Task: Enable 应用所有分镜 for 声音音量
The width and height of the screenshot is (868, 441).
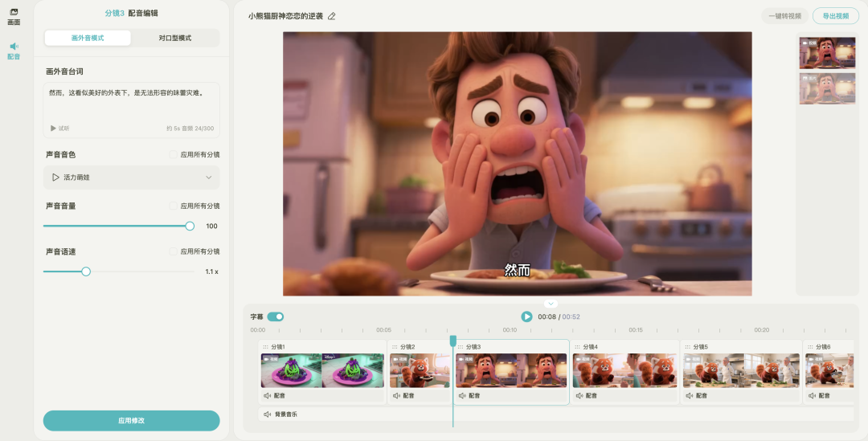Action: pyautogui.click(x=174, y=206)
